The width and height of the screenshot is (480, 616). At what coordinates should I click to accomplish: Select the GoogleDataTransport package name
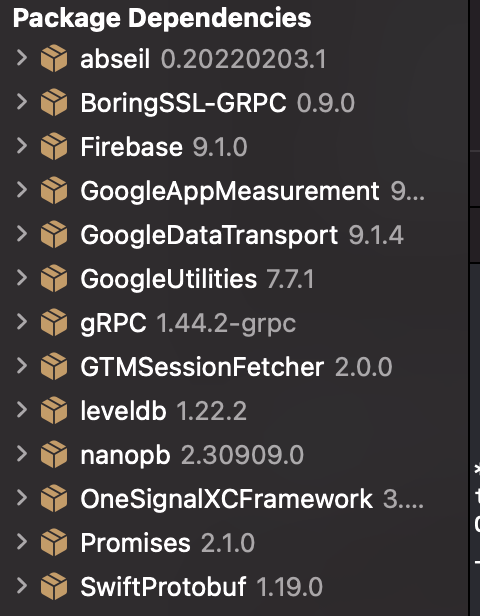coord(209,236)
